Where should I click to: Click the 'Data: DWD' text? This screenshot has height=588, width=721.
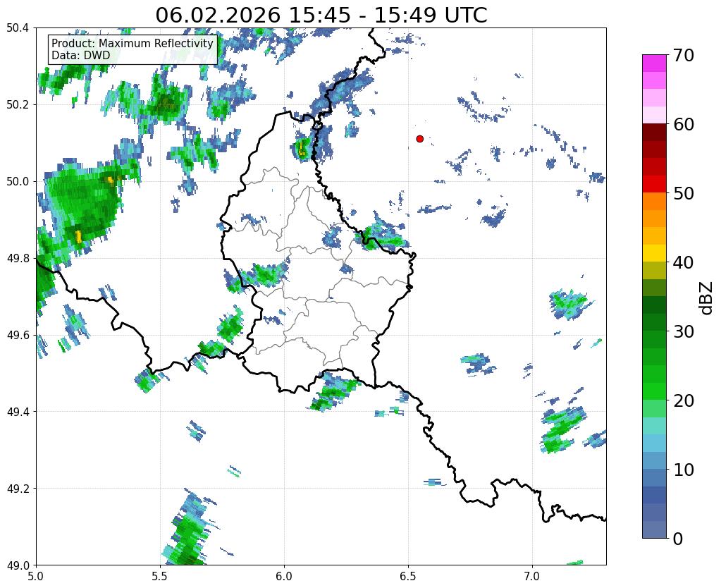click(x=80, y=55)
